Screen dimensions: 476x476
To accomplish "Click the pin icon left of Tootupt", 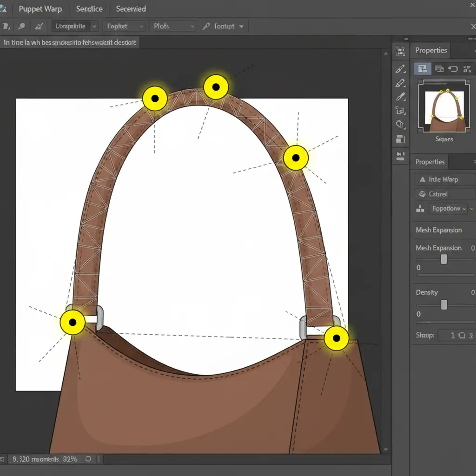I will click(206, 26).
